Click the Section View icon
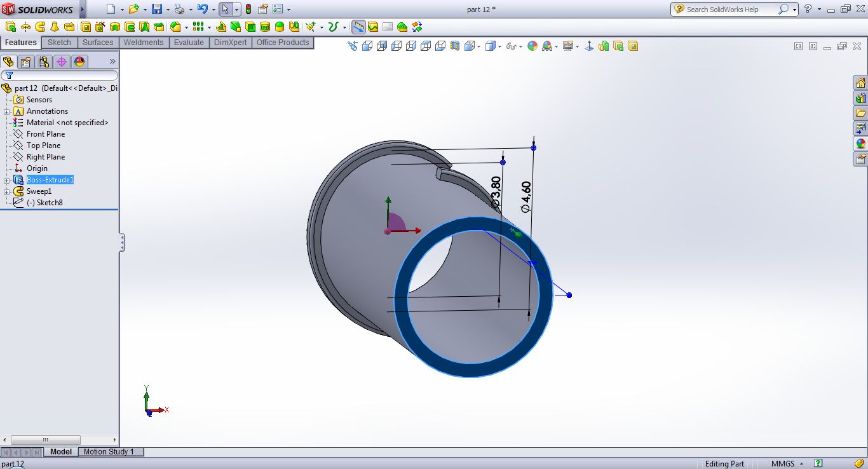The image size is (868, 469). point(455,46)
